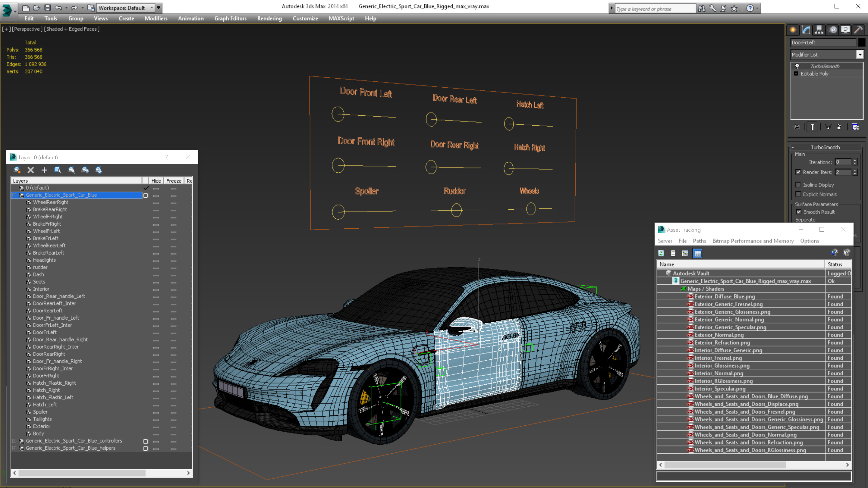
Task: Switch Asset Tracking to table view
Action: (x=698, y=253)
